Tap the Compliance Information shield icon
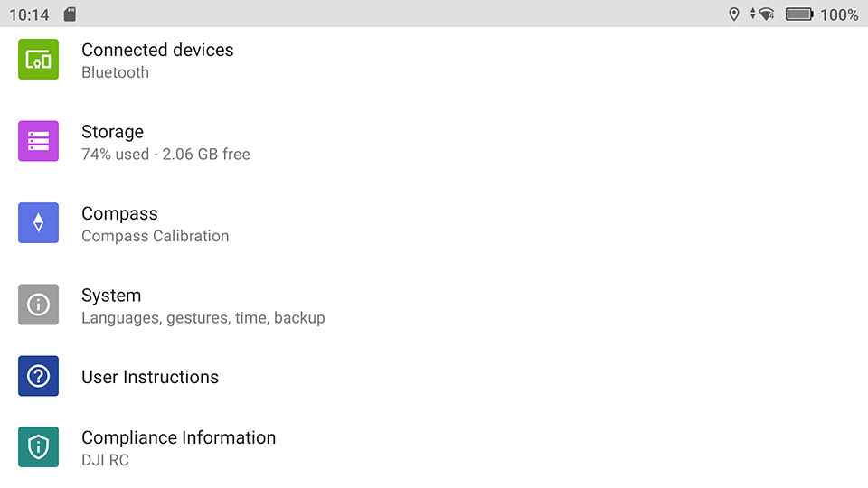The image size is (868, 488). tap(38, 447)
